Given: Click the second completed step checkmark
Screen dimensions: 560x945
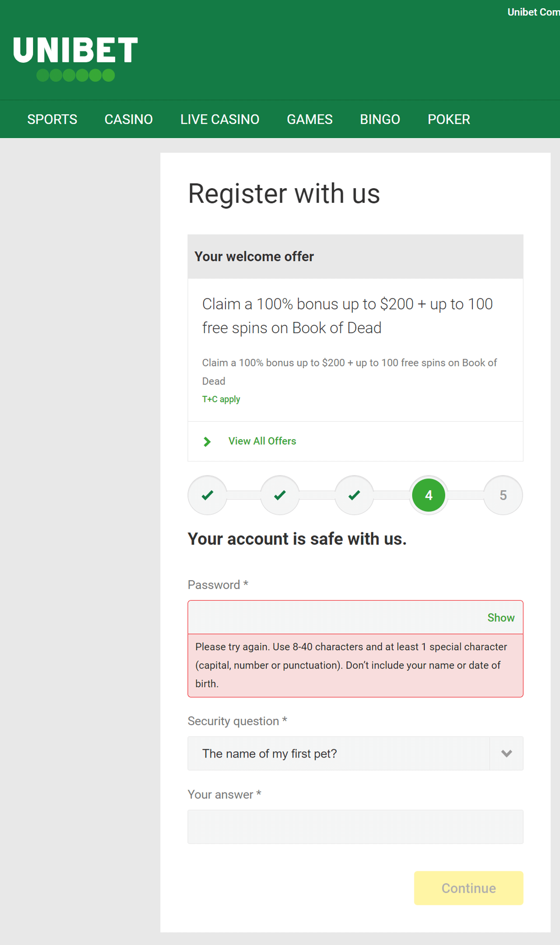Looking at the screenshot, I should pyautogui.click(x=280, y=495).
